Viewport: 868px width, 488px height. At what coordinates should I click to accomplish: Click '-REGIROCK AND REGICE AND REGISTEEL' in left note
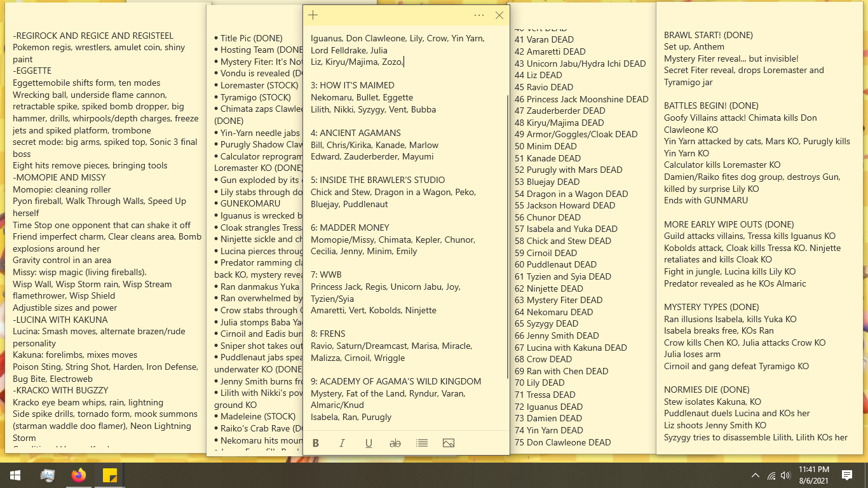[x=93, y=36]
